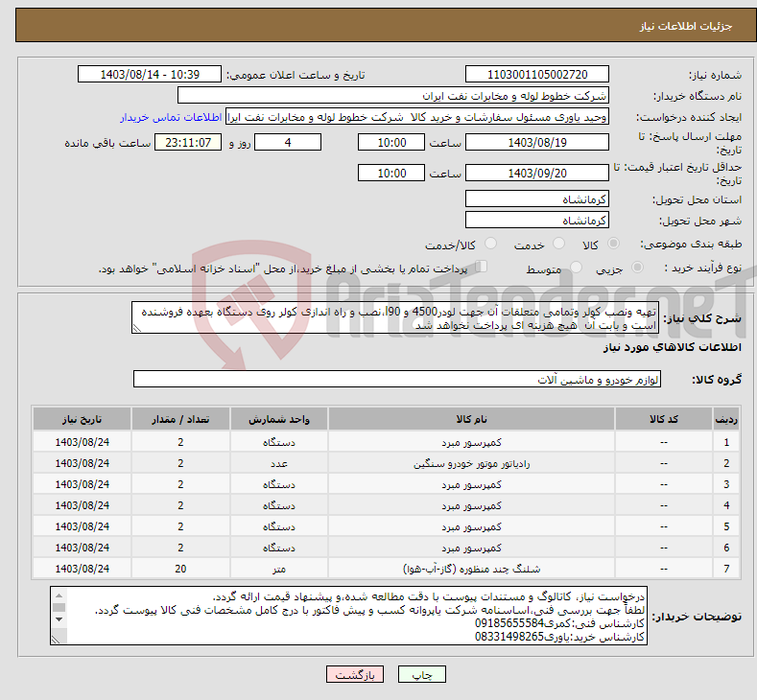
Task: Select the کالا radio button
Action: click(x=613, y=244)
